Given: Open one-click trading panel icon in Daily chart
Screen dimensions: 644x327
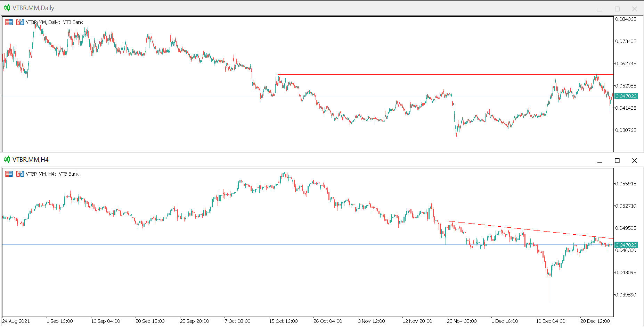Looking at the screenshot, I should coord(9,22).
